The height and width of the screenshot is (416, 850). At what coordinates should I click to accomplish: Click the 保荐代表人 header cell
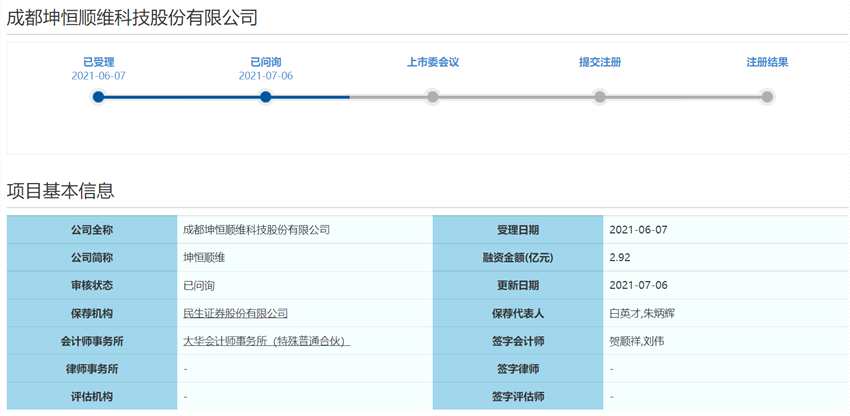click(518, 313)
